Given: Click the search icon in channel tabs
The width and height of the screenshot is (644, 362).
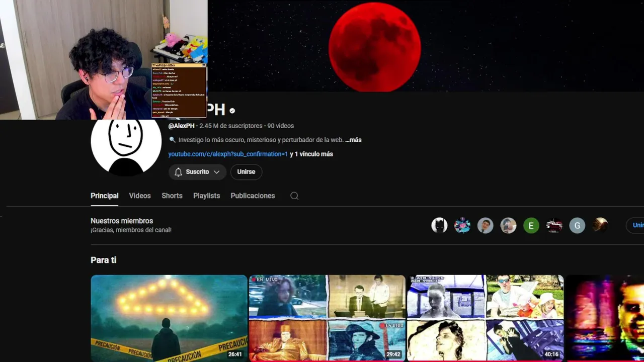Looking at the screenshot, I should (x=294, y=196).
